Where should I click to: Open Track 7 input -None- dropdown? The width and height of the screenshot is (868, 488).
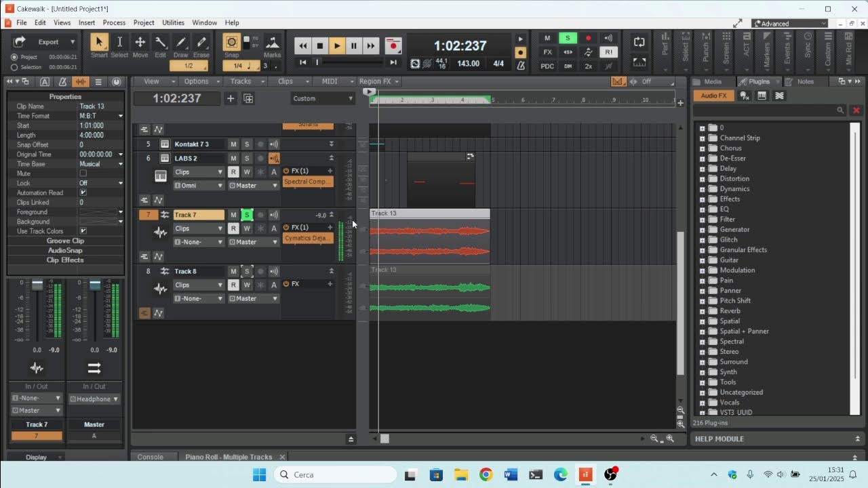click(x=199, y=242)
